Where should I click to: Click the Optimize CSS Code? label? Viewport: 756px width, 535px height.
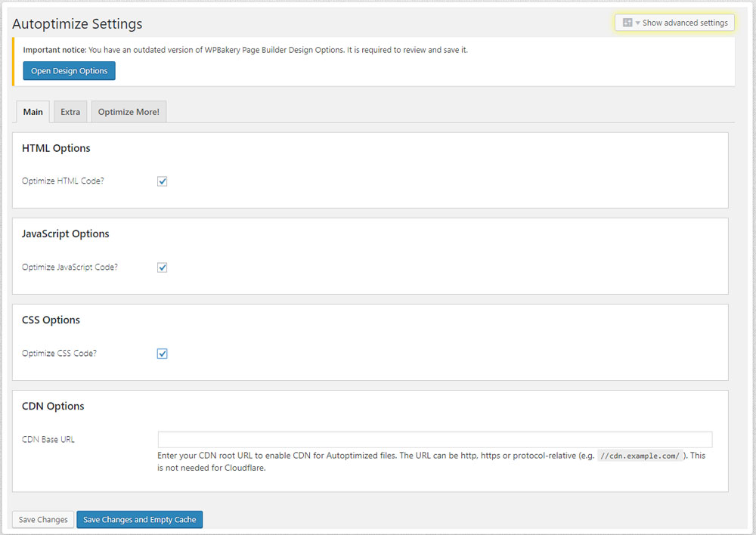pos(59,354)
